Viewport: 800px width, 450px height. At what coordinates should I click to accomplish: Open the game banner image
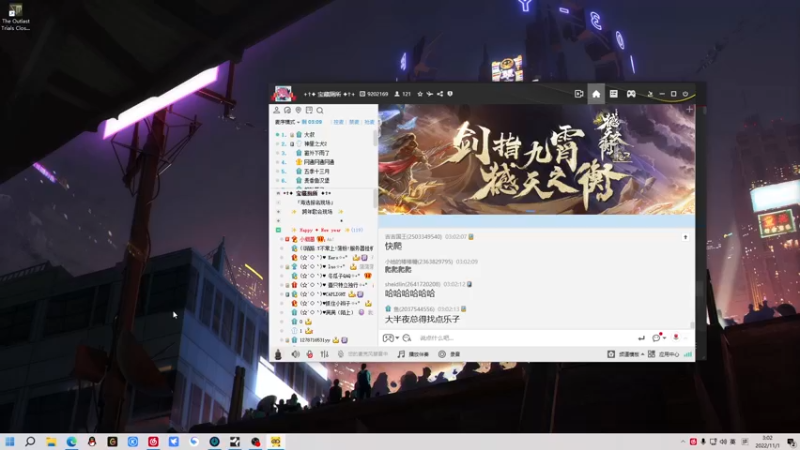click(536, 159)
